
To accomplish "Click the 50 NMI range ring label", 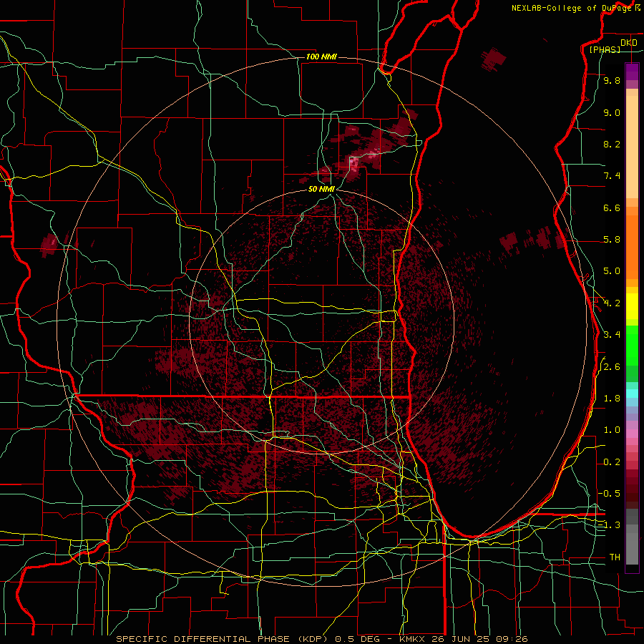I will click(x=321, y=189).
